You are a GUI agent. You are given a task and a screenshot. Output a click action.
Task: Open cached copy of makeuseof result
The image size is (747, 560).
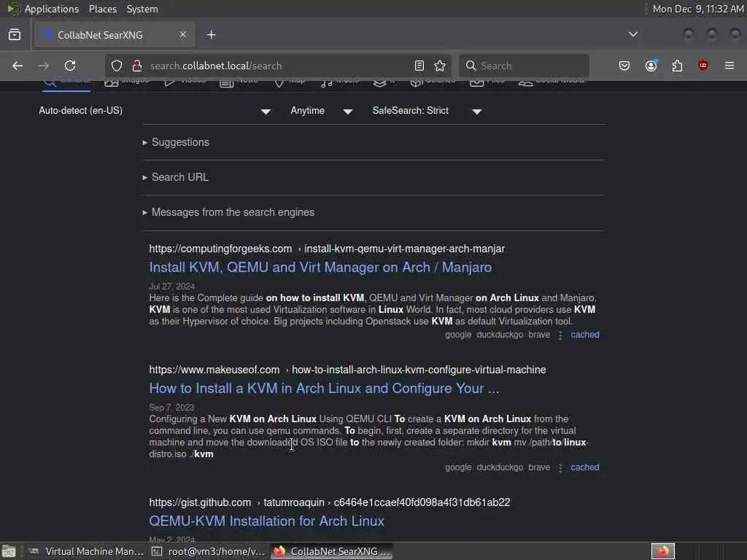585,467
